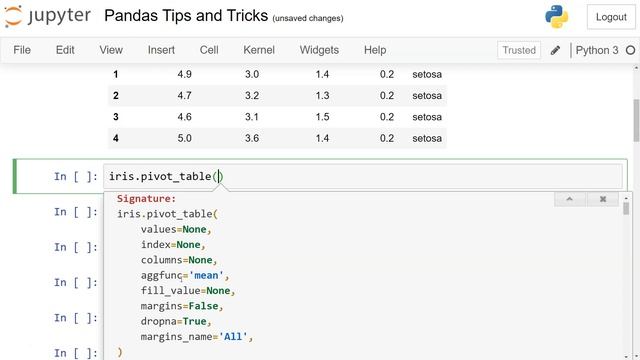The height and width of the screenshot is (360, 640).
Task: Open the File menu
Action: 22,50
